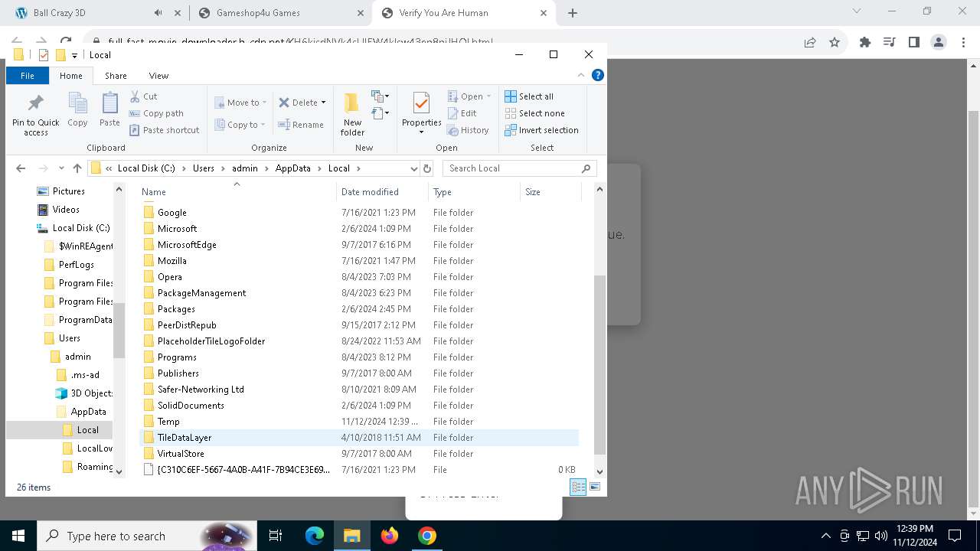The width and height of the screenshot is (980, 551).
Task: Click Select none
Action: click(534, 113)
